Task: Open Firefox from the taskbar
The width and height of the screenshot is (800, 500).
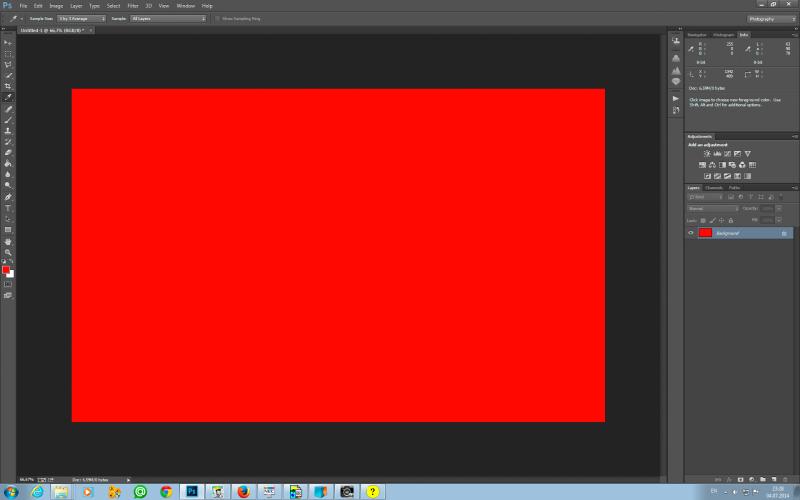Action: tap(243, 492)
